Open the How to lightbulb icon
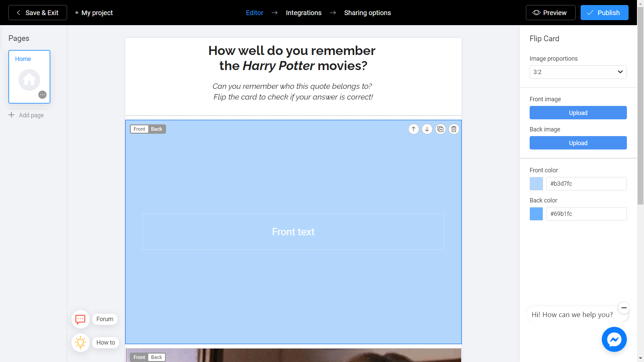644x362 pixels. [80, 343]
